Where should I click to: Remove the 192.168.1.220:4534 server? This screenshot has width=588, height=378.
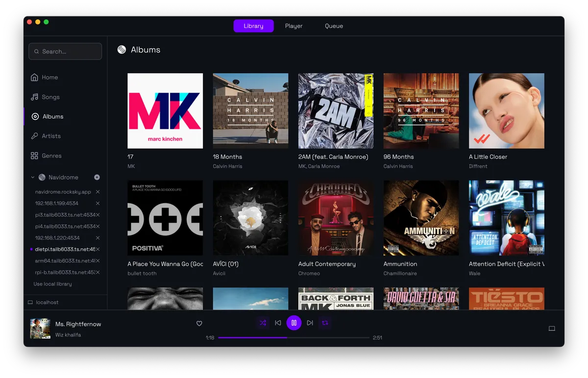[98, 238]
